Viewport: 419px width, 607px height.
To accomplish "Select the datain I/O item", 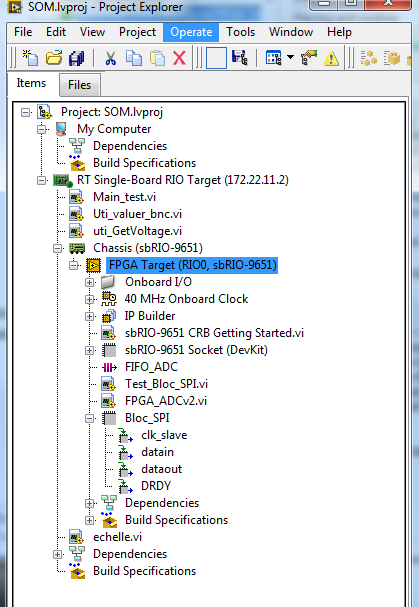I will click(157, 452).
